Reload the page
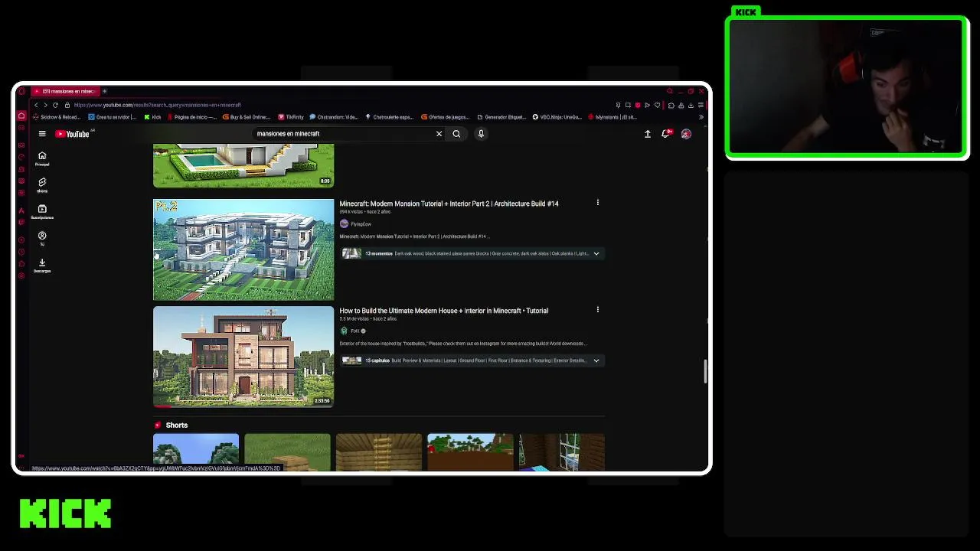980x551 pixels. (55, 105)
